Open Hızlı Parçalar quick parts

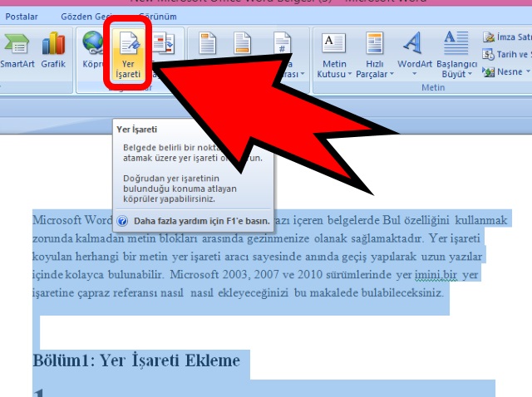click(375, 56)
